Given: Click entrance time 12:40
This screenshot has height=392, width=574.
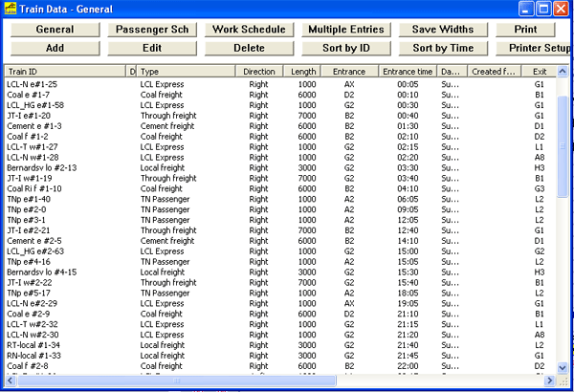Looking at the screenshot, I should click(x=408, y=230).
